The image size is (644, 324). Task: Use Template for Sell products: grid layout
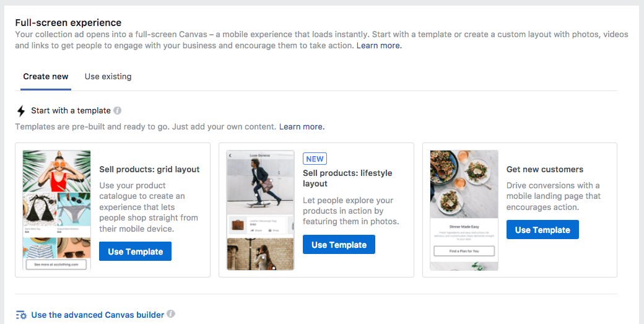click(135, 252)
